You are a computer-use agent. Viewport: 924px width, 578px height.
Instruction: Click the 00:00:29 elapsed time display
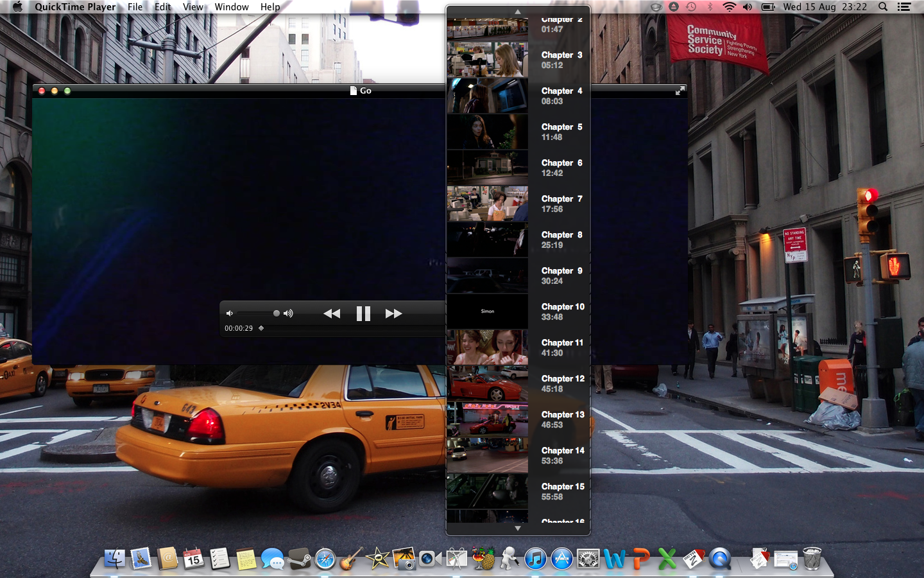(x=239, y=328)
